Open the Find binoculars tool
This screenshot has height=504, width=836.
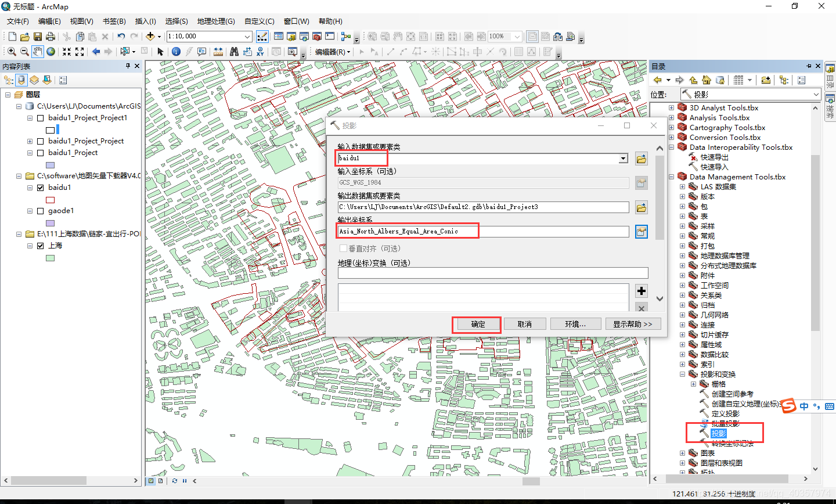pyautogui.click(x=234, y=52)
